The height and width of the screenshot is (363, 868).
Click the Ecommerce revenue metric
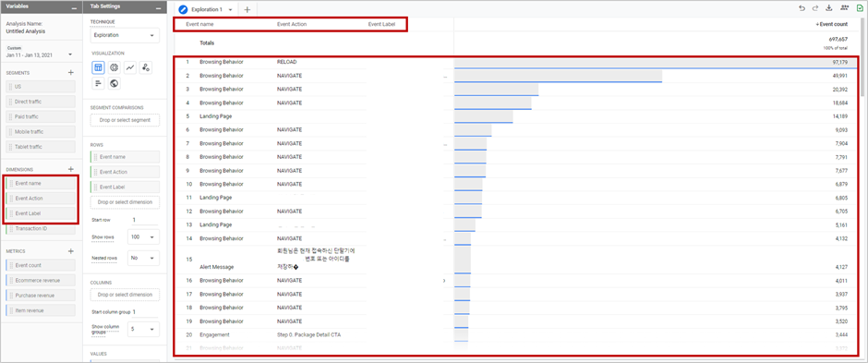[x=41, y=281]
